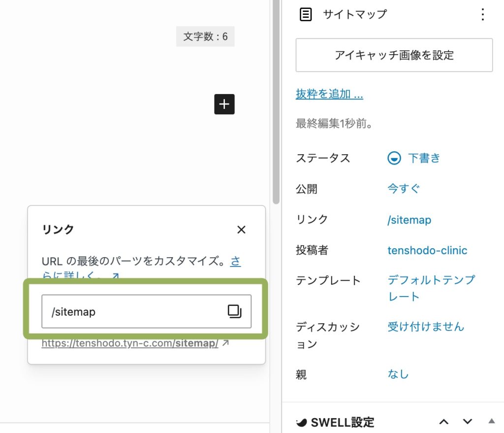Image resolution: width=504 pixels, height=433 pixels.
Task: Click external-link arrow after the permalink URL
Action: pyautogui.click(x=226, y=343)
